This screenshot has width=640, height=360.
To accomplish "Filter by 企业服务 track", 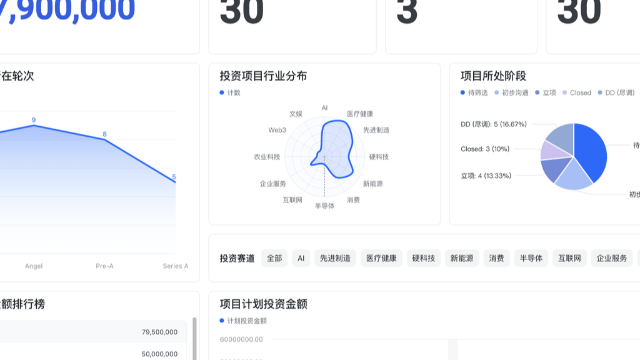I will point(611,258).
